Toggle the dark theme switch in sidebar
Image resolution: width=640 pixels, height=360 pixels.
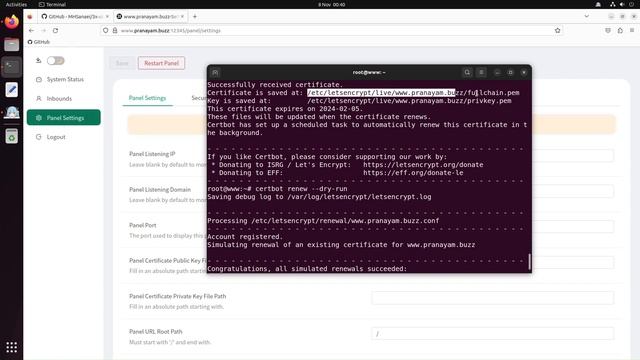click(x=56, y=60)
